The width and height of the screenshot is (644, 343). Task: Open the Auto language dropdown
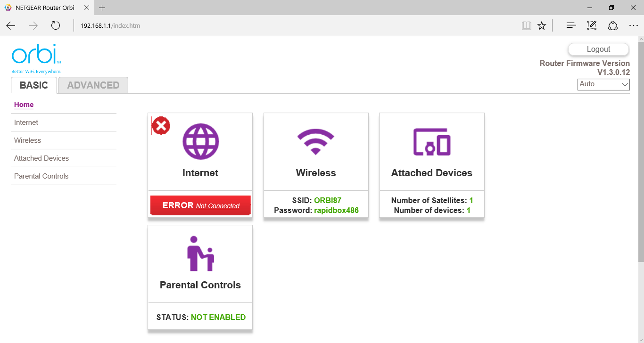tap(603, 84)
